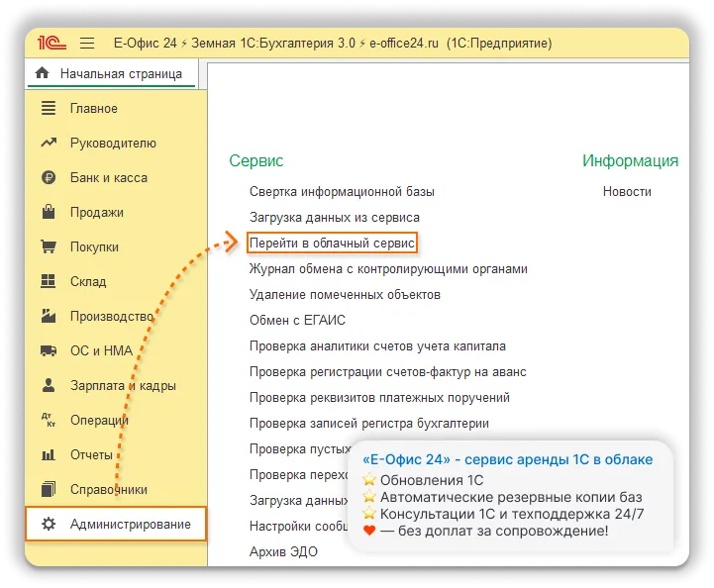
Task: Select Отчеты in the sidebar
Action: click(x=91, y=455)
